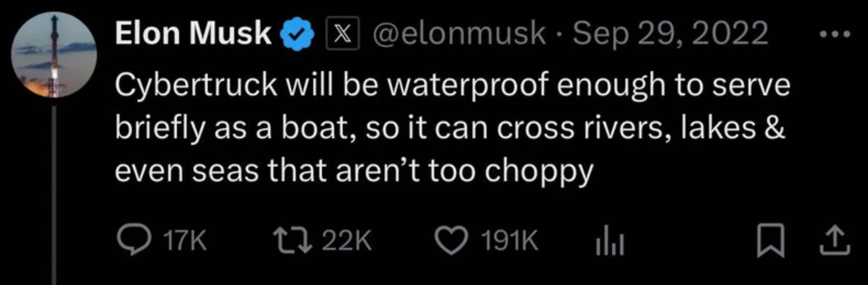Click the X affiliation badge

[343, 34]
